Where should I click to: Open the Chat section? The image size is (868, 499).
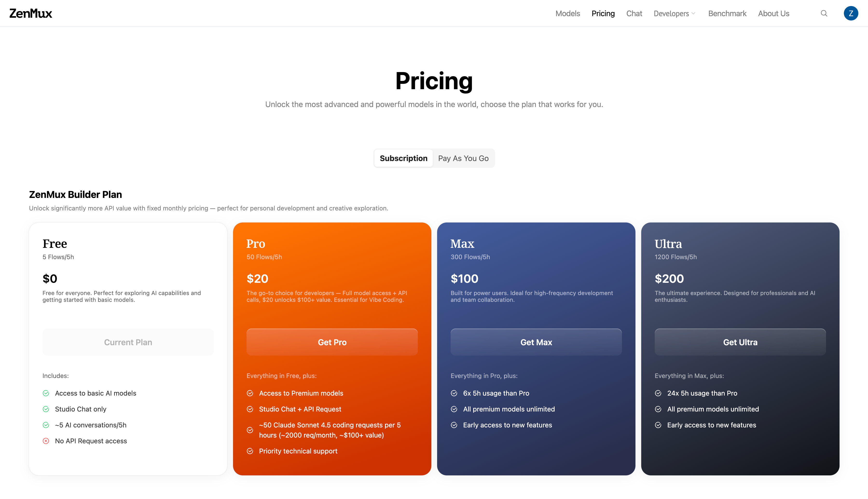tap(634, 13)
